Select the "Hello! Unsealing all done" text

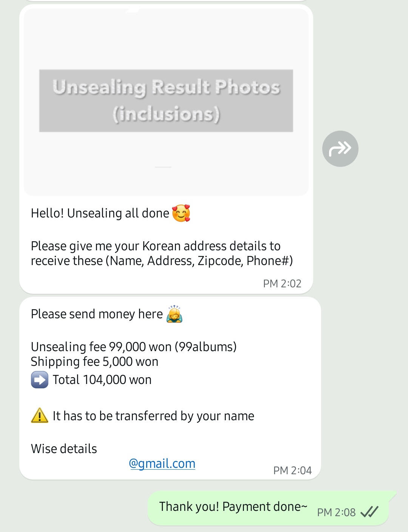pos(100,213)
